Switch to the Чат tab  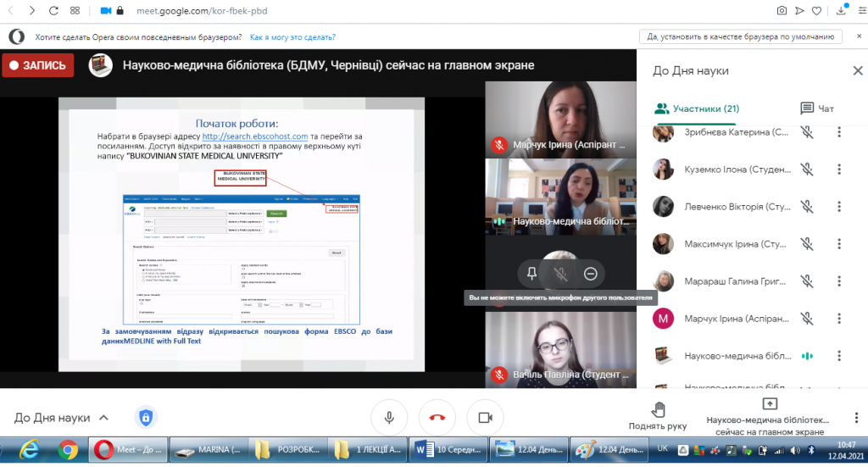coord(817,108)
